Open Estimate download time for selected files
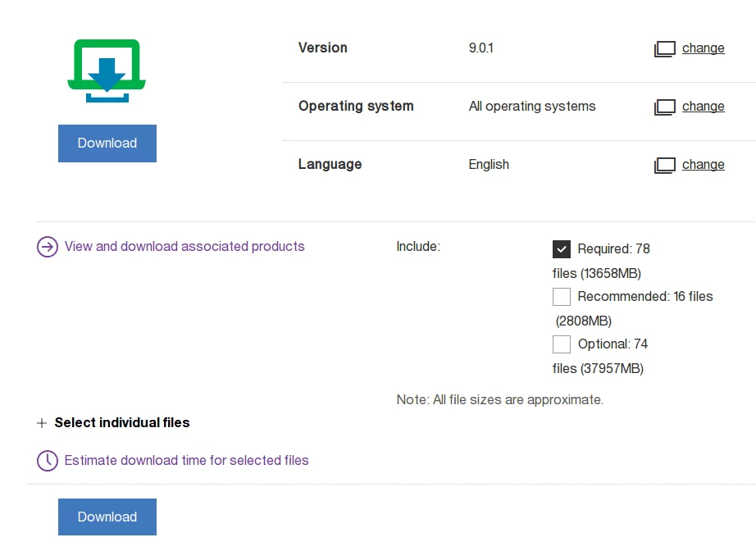Screen dimensions: 756x551 tap(186, 461)
